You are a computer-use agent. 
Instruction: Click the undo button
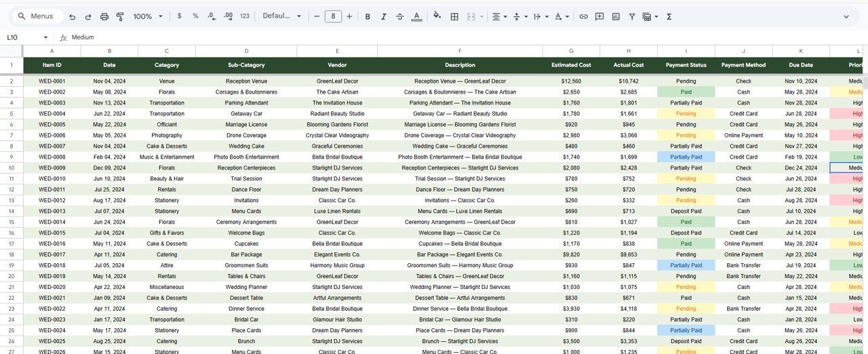(x=72, y=16)
